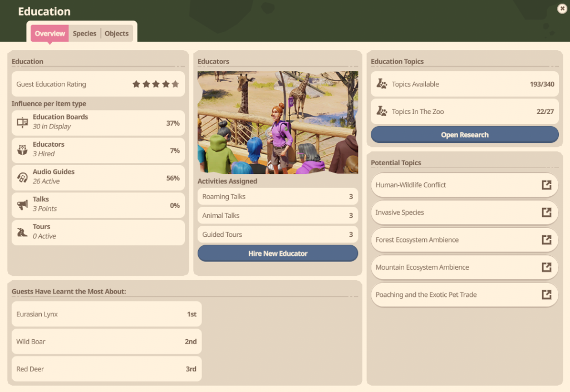Select Forest Ecosystem Ambience topic

coord(464,240)
